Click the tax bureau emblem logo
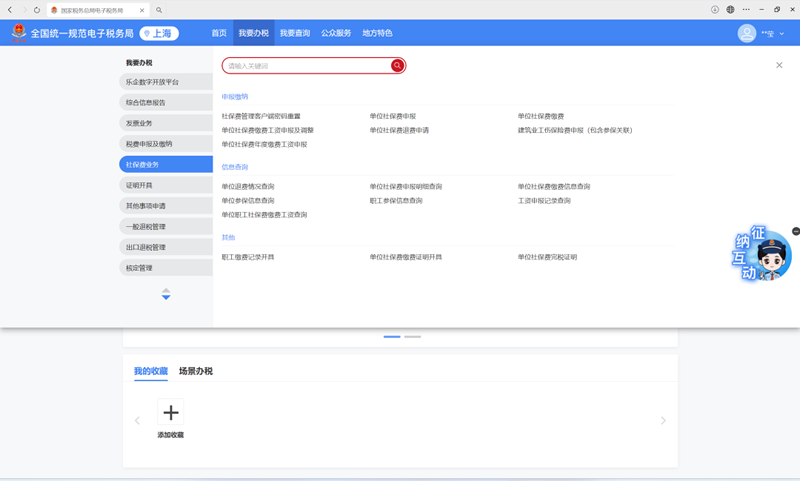 tap(19, 33)
